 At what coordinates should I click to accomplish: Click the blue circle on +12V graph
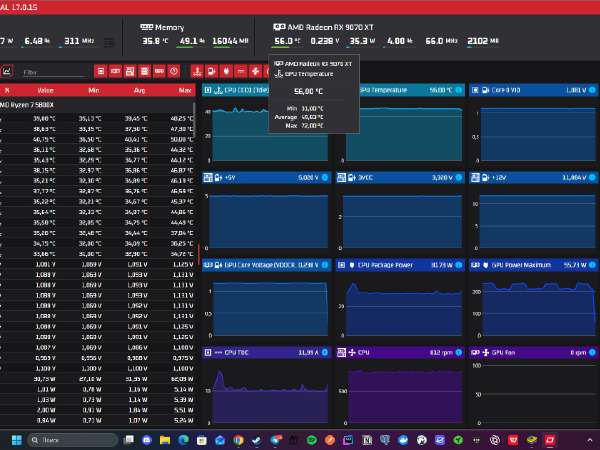pyautogui.click(x=592, y=178)
